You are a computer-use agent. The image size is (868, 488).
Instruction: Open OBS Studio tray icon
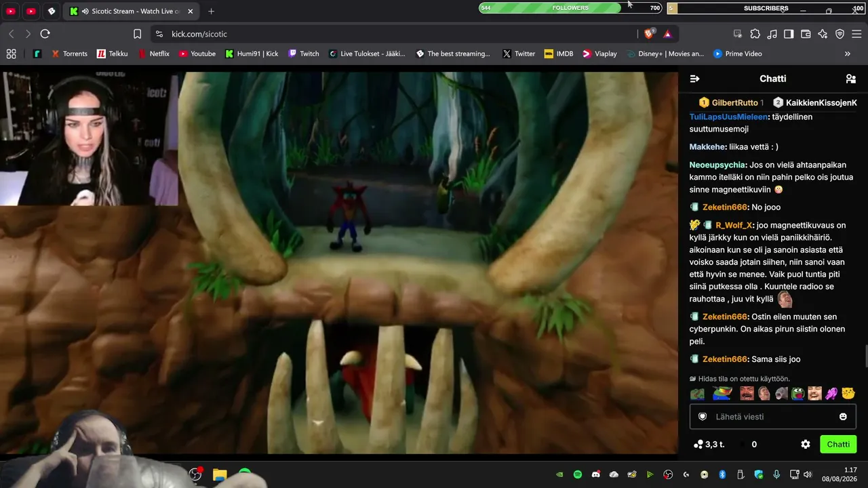pyautogui.click(x=668, y=474)
